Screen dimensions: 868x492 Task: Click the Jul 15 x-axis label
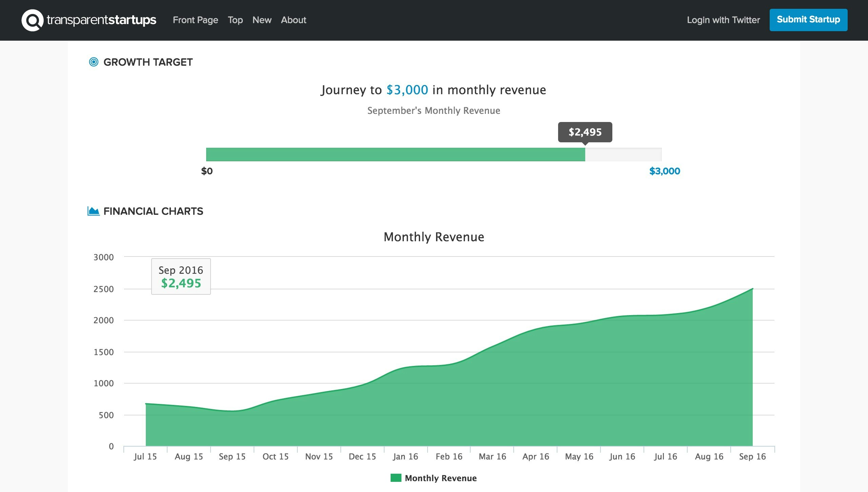(x=145, y=456)
